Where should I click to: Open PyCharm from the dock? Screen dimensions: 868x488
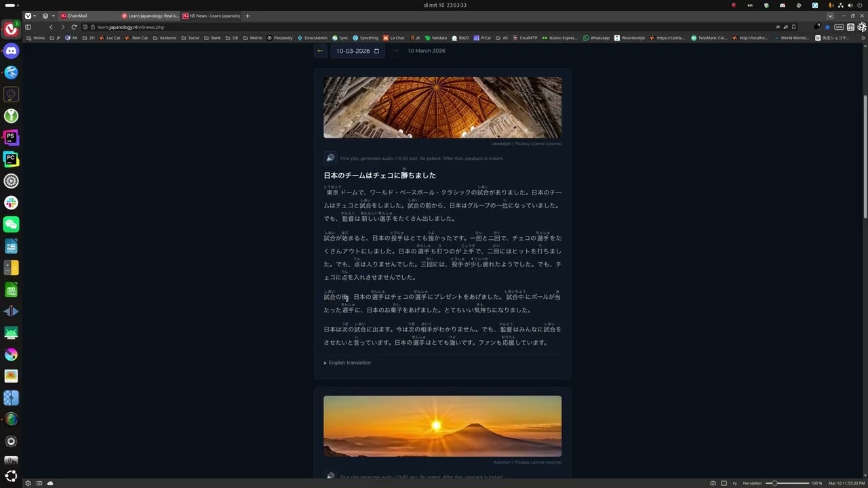pos(11,159)
